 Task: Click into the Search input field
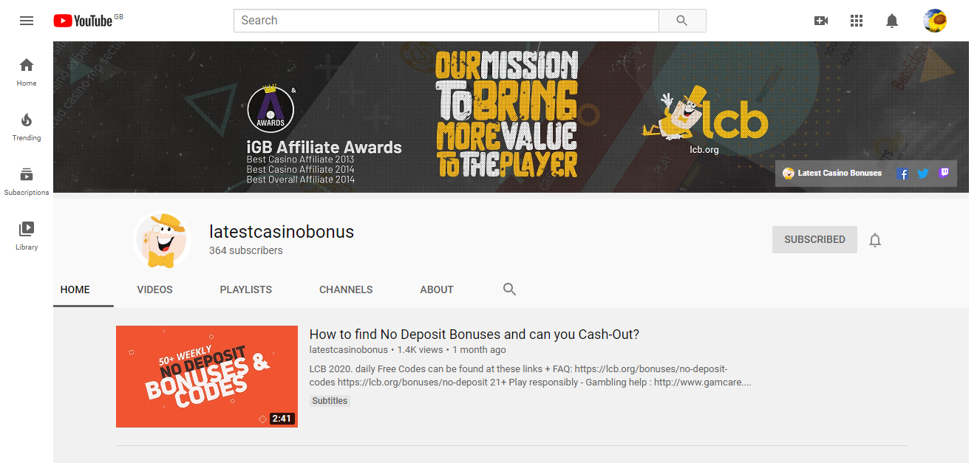(446, 21)
